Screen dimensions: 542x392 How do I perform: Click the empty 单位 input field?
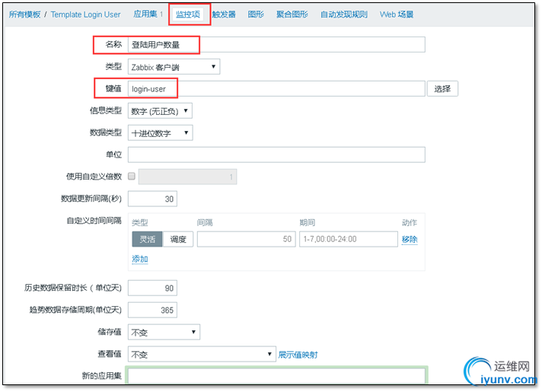point(276,155)
